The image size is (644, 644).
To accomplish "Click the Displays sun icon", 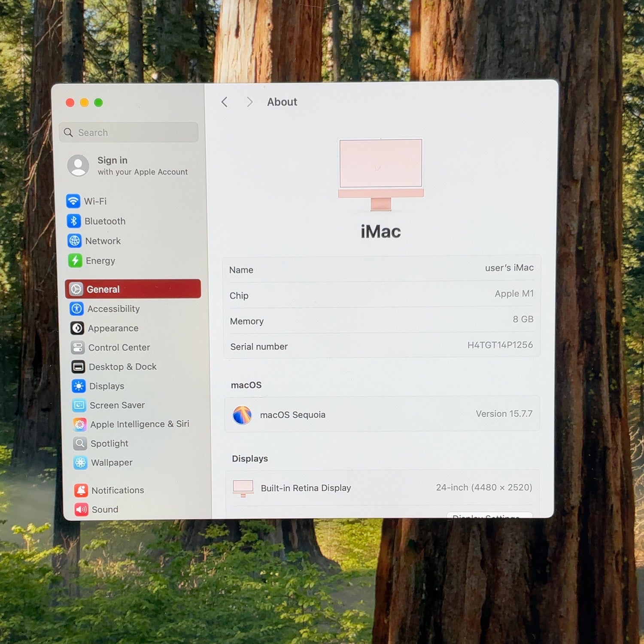I will point(79,386).
